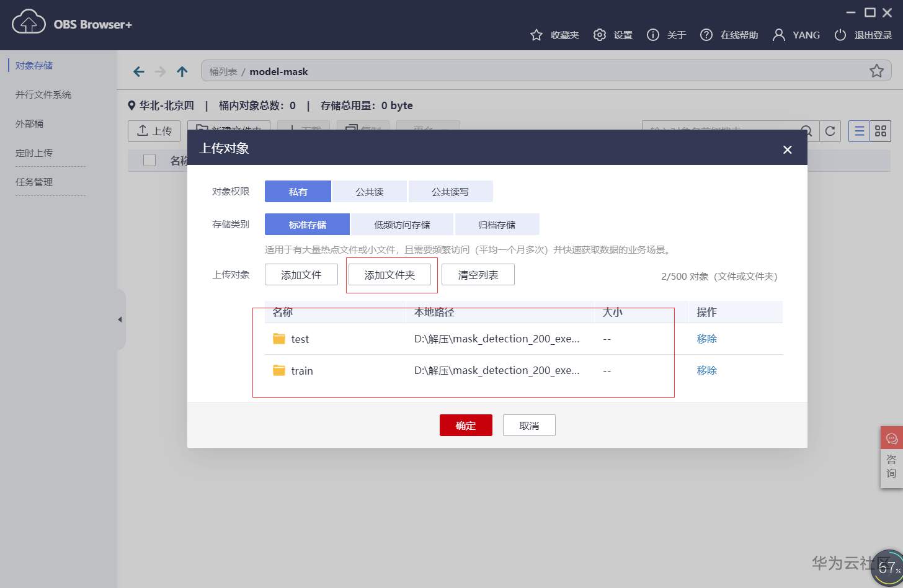Remove the test folder with 移除
This screenshot has height=588, width=903.
tap(706, 339)
